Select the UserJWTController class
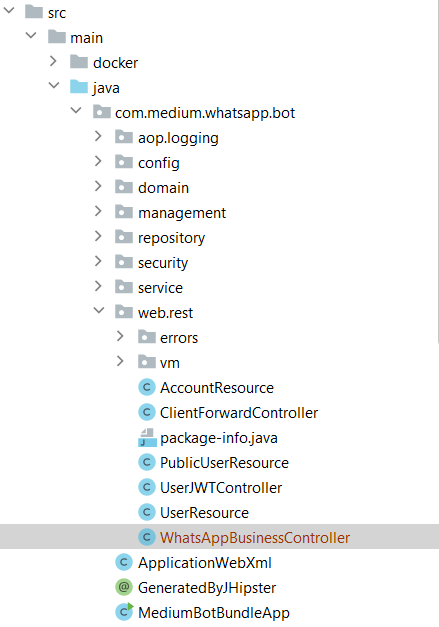 tap(221, 487)
